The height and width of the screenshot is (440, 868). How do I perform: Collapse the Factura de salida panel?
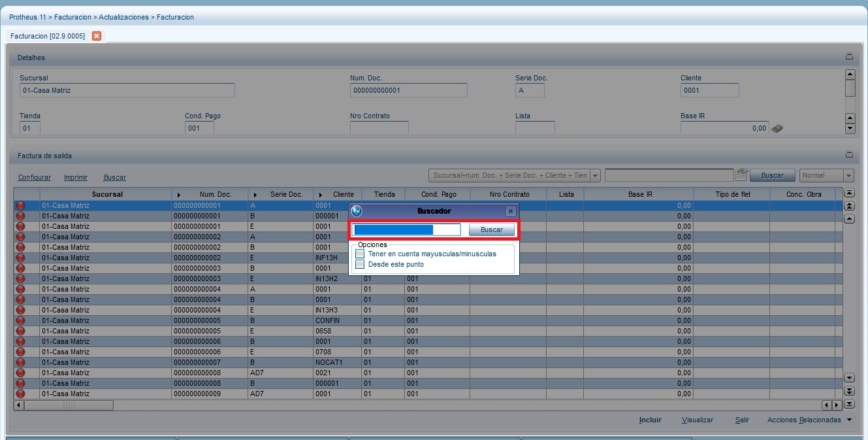(849, 155)
